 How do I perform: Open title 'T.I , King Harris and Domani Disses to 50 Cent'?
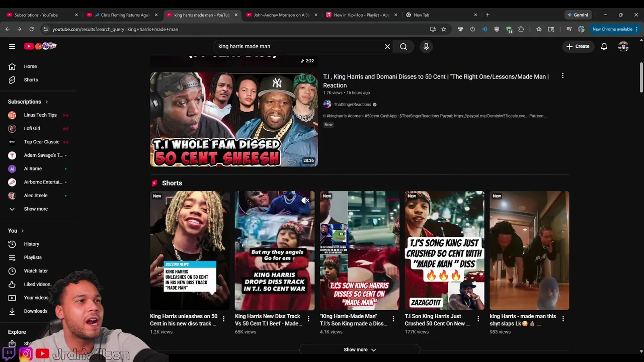[436, 81]
